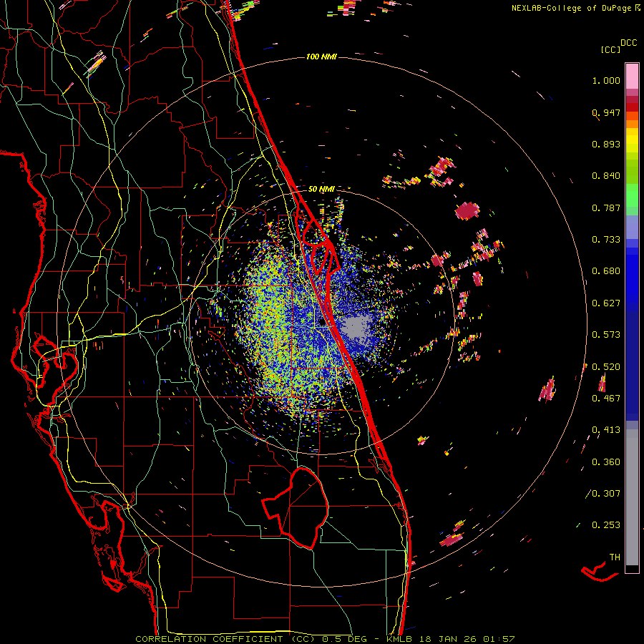The image size is (644, 644).
Task: Pick the bright green segment of color scale
Action: pos(632,195)
